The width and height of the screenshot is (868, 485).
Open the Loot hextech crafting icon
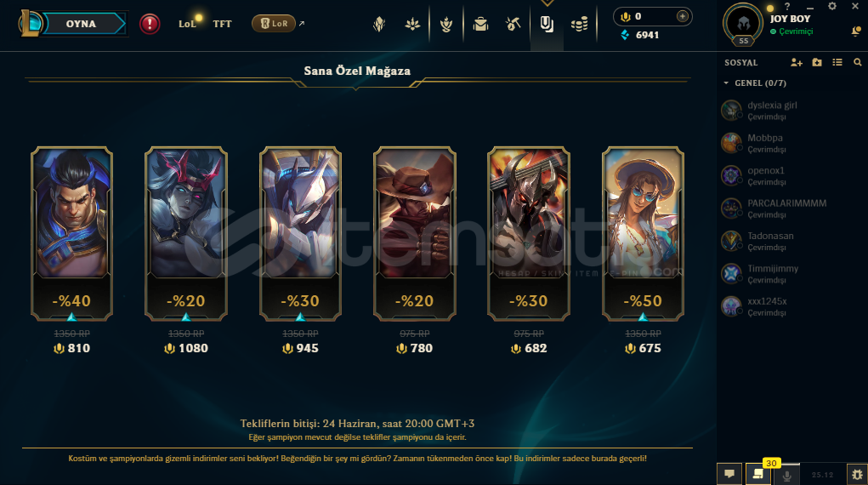coord(513,24)
